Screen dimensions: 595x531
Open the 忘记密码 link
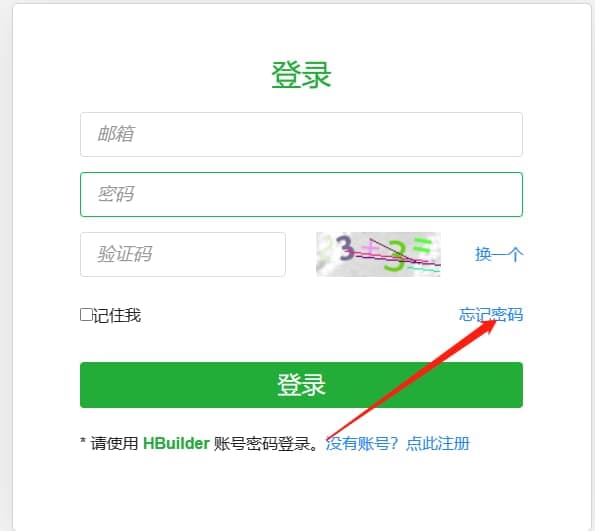tap(491, 314)
